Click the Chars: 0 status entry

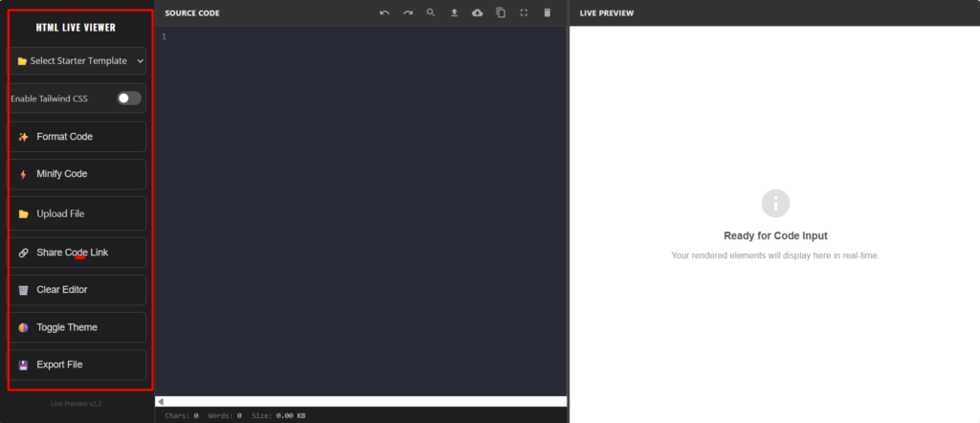coord(182,415)
